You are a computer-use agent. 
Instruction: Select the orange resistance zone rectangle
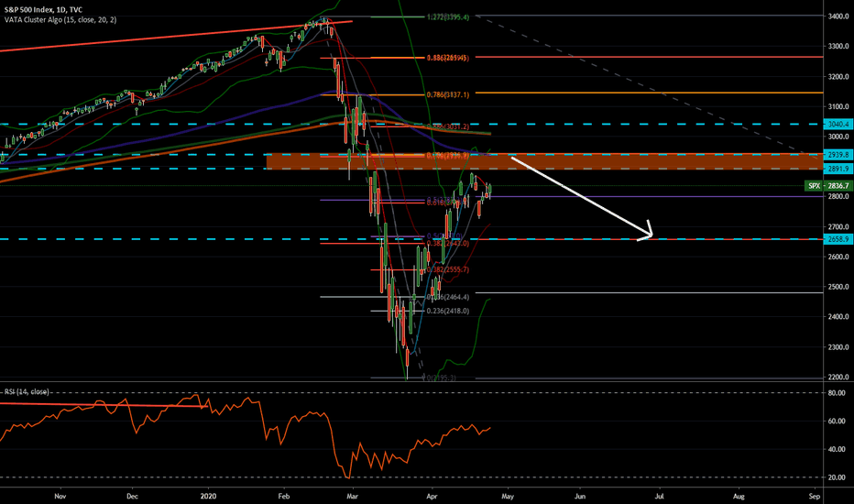[x=544, y=162]
